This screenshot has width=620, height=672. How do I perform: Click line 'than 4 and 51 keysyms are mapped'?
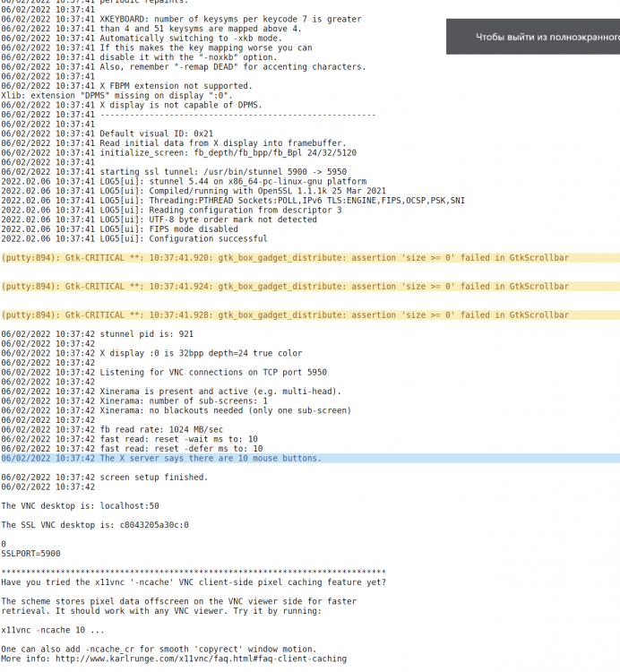pos(151,29)
